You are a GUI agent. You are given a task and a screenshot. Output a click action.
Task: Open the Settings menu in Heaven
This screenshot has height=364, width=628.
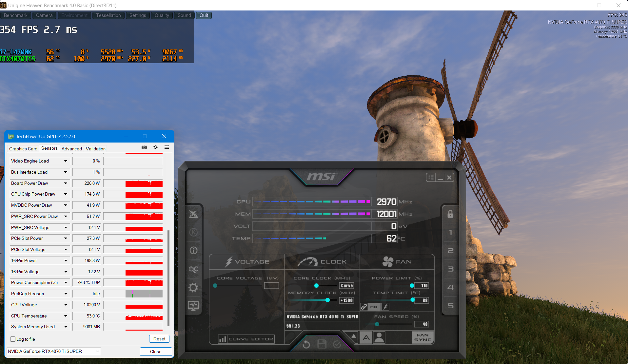(x=138, y=15)
